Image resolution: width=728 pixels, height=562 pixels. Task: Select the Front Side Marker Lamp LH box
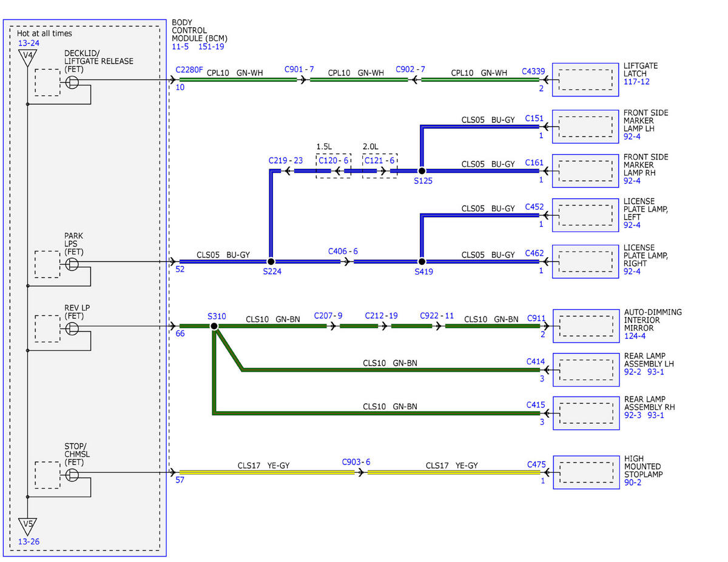pos(585,126)
